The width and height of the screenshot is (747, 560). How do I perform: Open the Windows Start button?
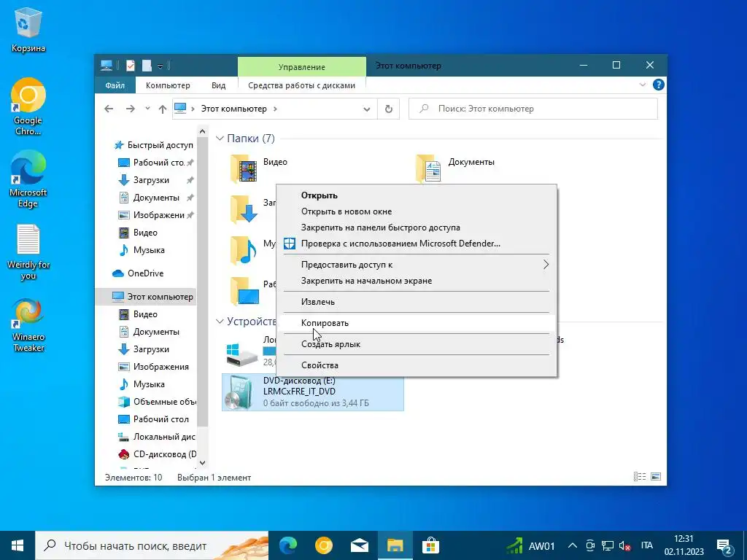pyautogui.click(x=18, y=545)
